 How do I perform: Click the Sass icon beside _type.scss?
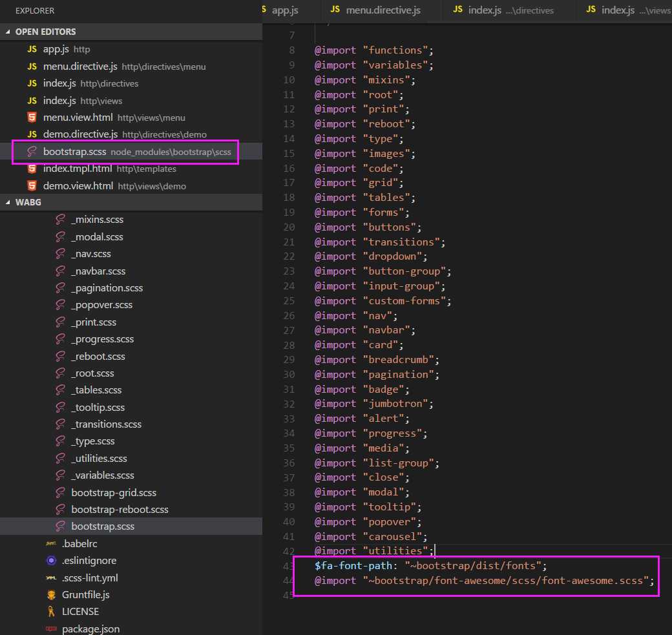(61, 441)
